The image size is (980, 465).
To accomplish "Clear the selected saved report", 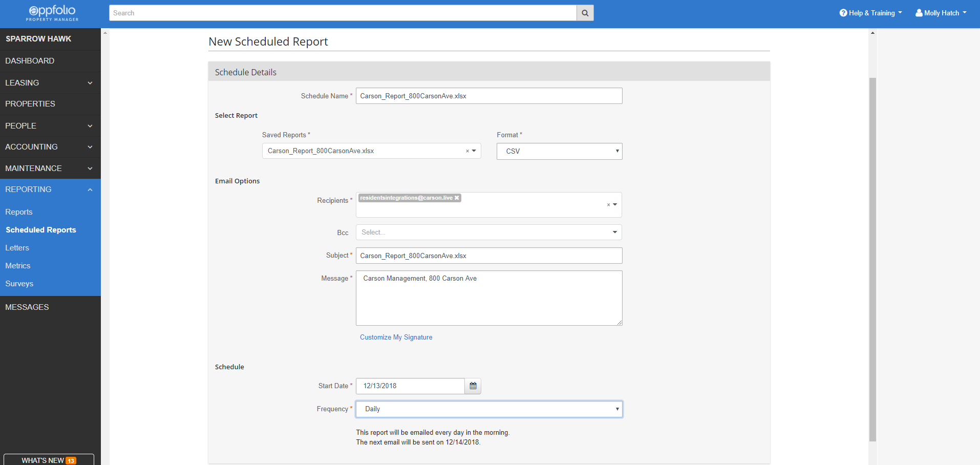I will tap(467, 151).
